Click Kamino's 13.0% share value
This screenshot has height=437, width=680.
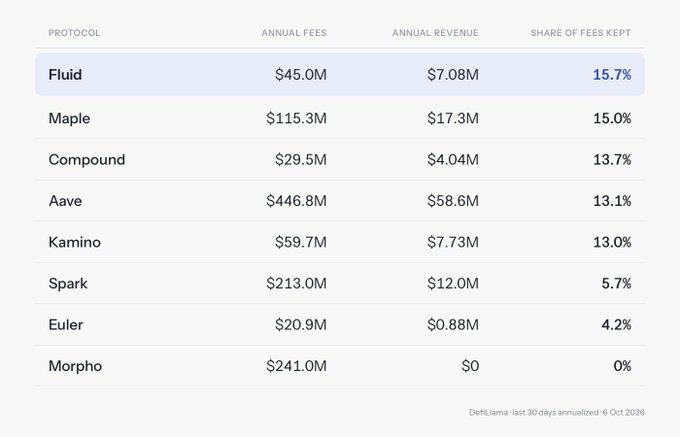click(612, 242)
